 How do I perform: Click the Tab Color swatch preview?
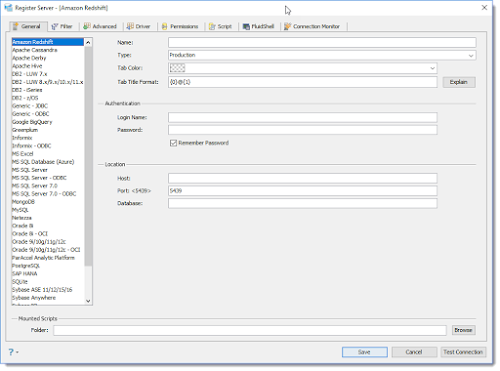[177, 68]
